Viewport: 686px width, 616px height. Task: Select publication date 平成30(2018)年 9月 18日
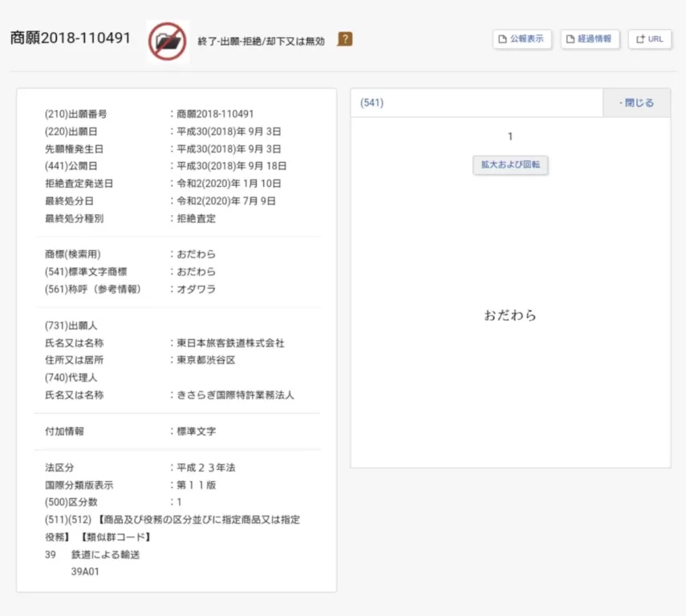[x=231, y=166]
